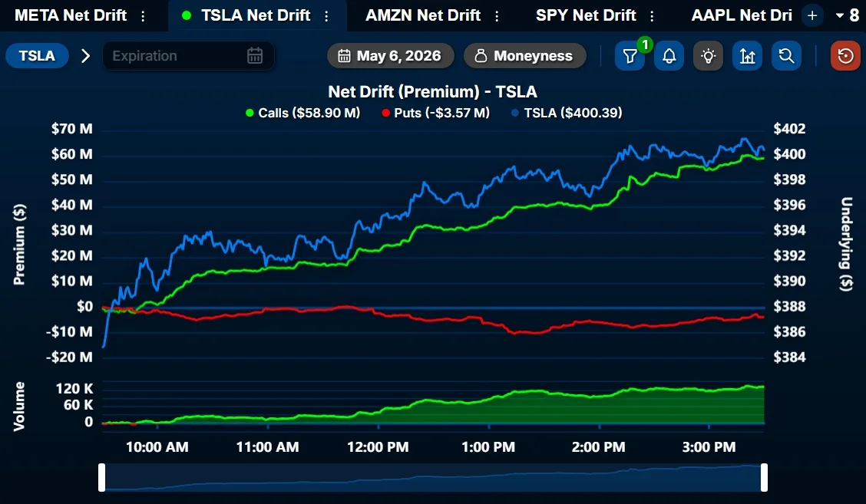This screenshot has width=866, height=504.
Task: Click the $384 underlying axis label
Action: pos(789,357)
